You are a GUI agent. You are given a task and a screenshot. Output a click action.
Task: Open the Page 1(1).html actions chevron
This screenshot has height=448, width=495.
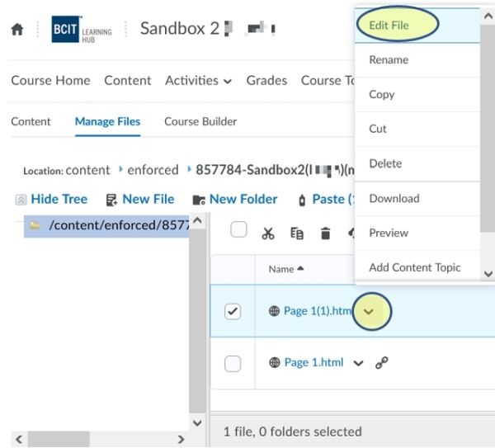(369, 312)
